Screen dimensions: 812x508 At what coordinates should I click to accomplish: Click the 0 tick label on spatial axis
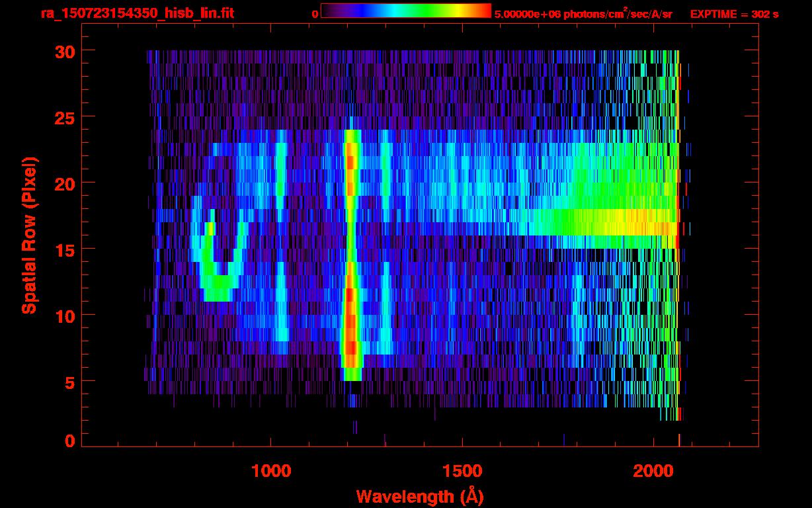tap(69, 441)
